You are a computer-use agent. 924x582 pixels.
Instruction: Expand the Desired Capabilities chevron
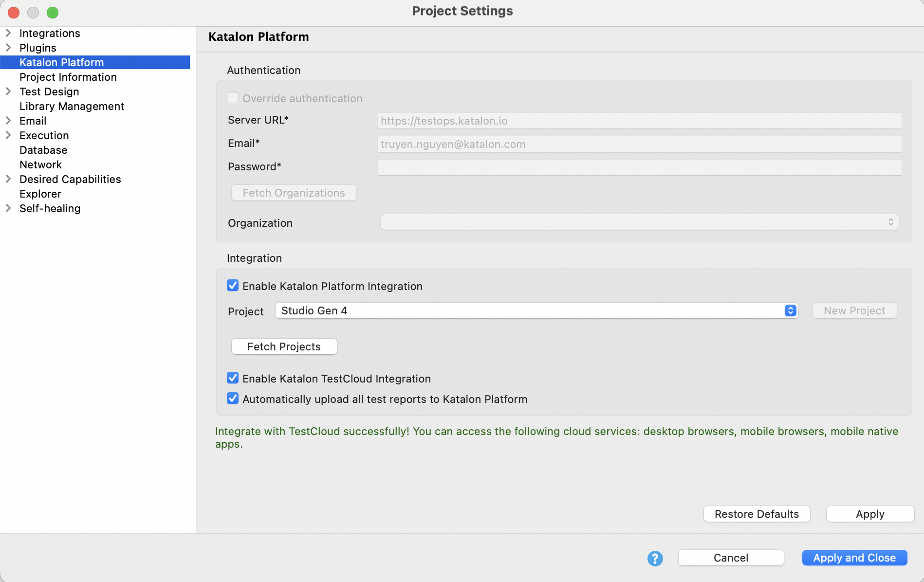[x=8, y=179]
